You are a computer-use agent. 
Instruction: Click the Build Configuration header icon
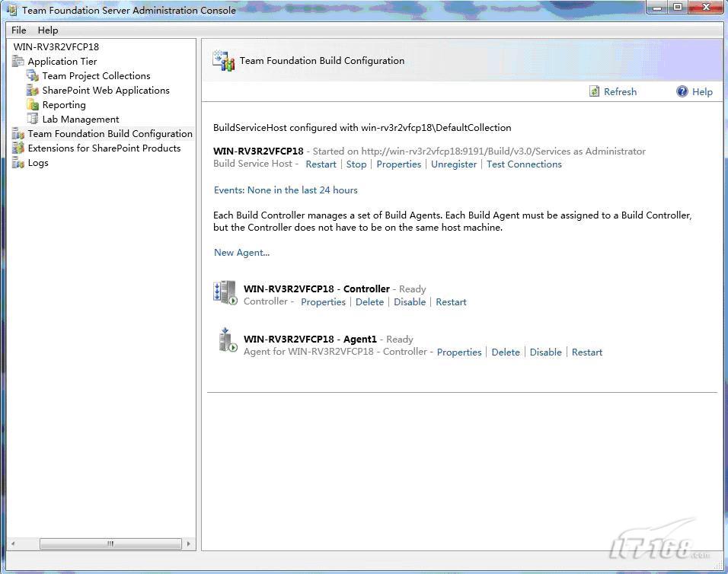coord(223,61)
